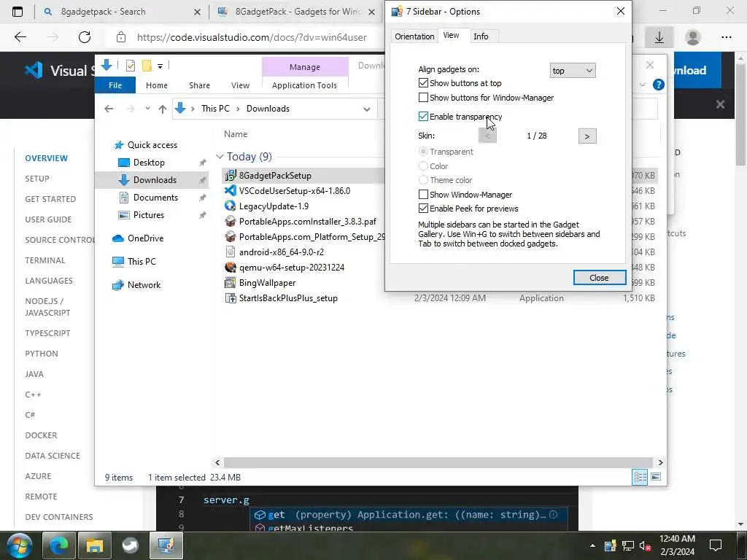Viewport: 747px width, 560px height.
Task: Open the Windows Start orb
Action: [20, 545]
